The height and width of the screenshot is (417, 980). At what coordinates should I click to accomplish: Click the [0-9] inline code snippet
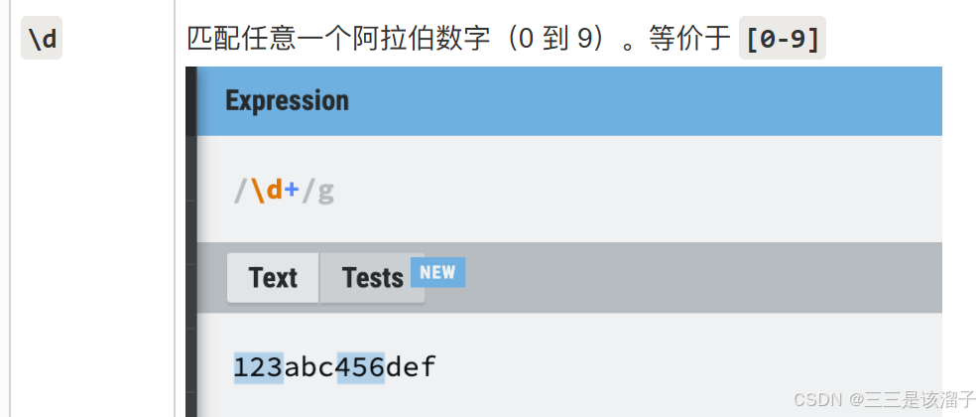click(783, 38)
